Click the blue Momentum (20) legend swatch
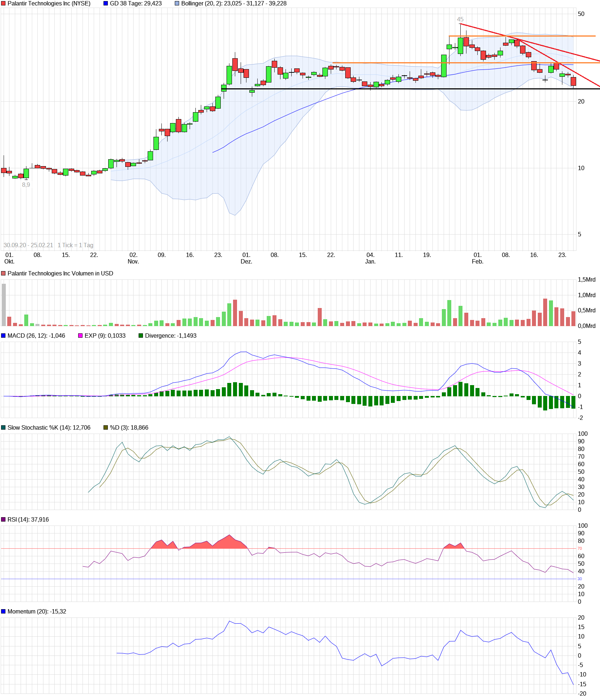Viewport: 600px width, 700px height. (x=3, y=612)
